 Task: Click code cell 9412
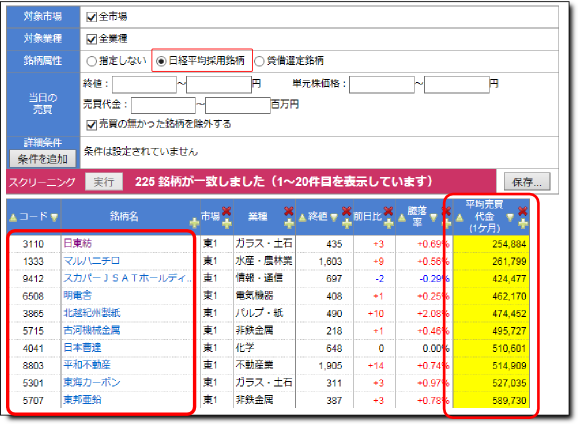(33, 279)
